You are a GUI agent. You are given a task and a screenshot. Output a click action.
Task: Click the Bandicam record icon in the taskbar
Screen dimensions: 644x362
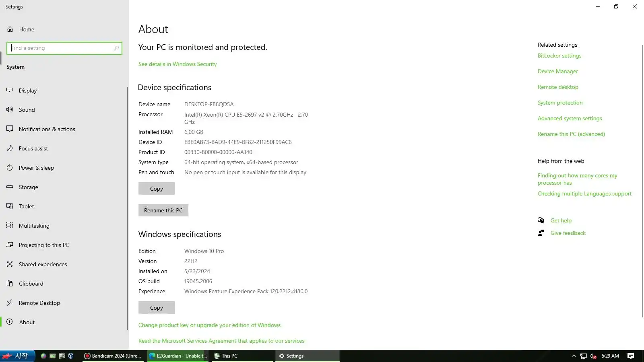click(87, 356)
